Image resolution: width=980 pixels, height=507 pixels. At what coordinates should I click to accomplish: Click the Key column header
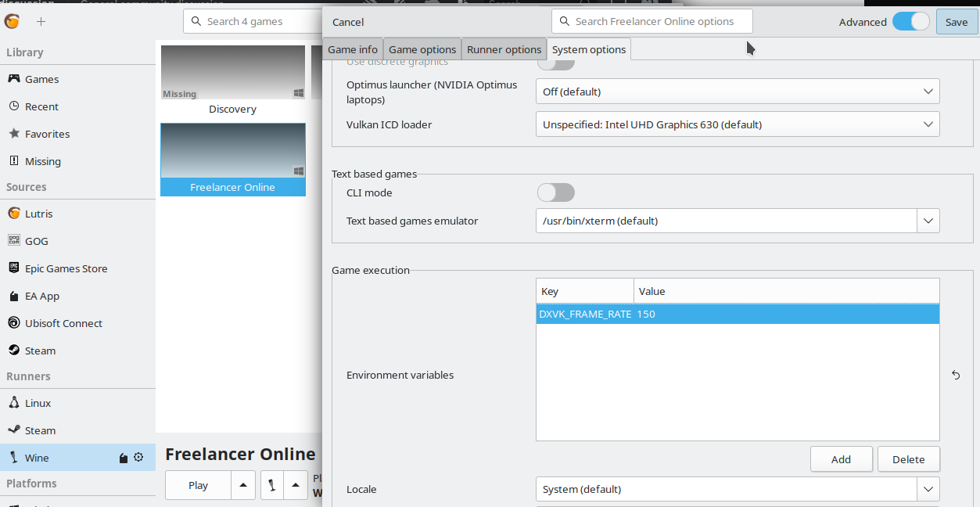(585, 291)
